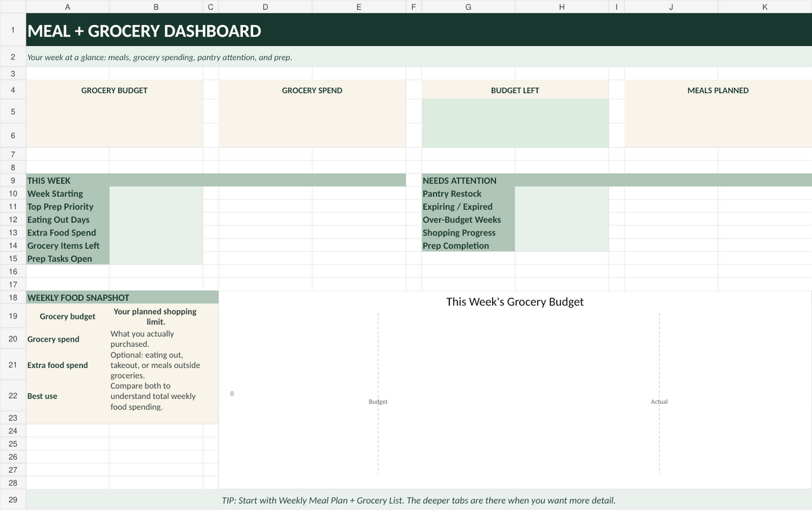Select row 18 header

tap(13, 298)
